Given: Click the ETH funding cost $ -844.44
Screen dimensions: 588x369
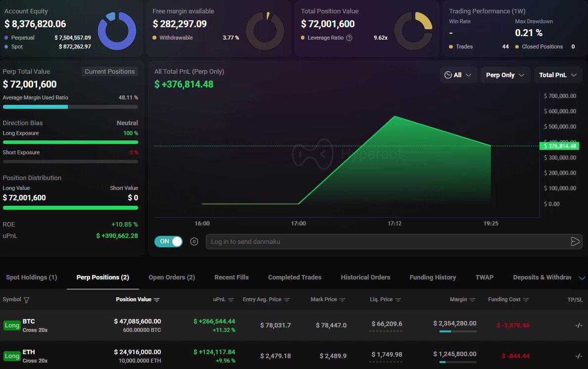Looking at the screenshot, I should tap(516, 356).
